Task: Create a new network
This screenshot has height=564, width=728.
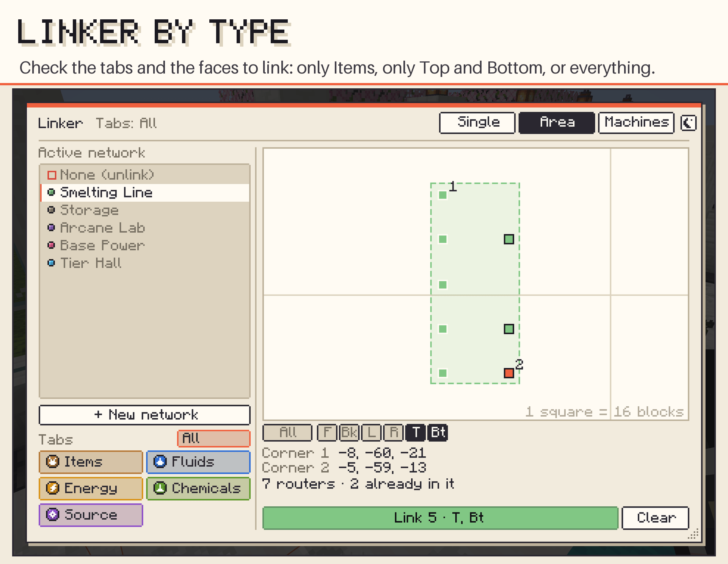Action: point(144,415)
